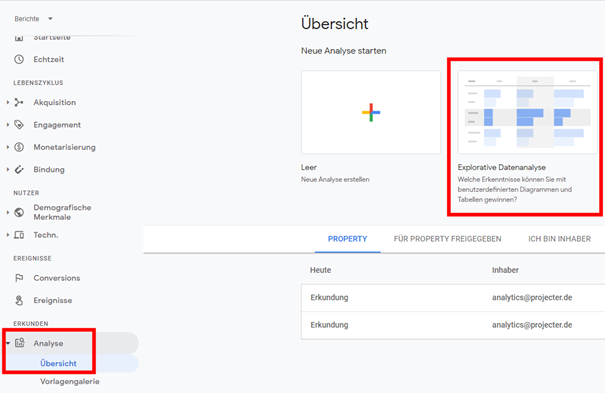This screenshot has height=393, width=605.
Task: Open Engagement in sidebar
Action: tap(57, 125)
